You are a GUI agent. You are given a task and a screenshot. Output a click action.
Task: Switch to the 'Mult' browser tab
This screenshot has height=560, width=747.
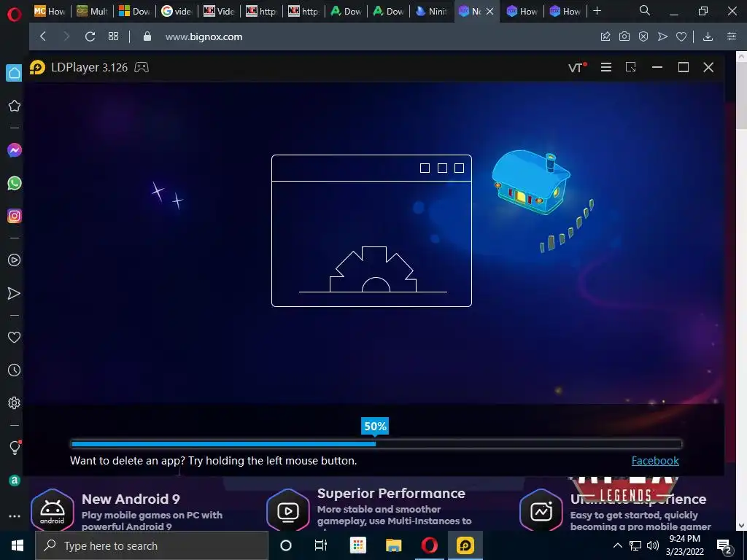pyautogui.click(x=93, y=11)
